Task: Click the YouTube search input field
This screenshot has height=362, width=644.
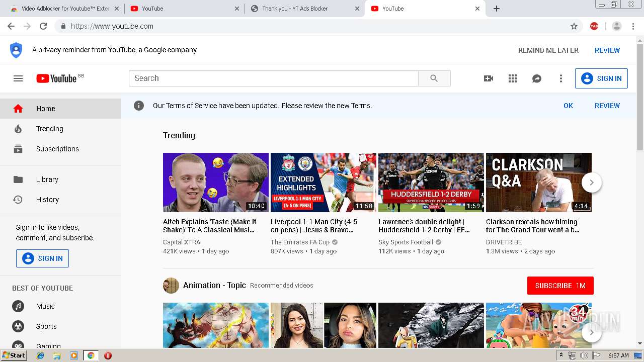Action: coord(274,78)
